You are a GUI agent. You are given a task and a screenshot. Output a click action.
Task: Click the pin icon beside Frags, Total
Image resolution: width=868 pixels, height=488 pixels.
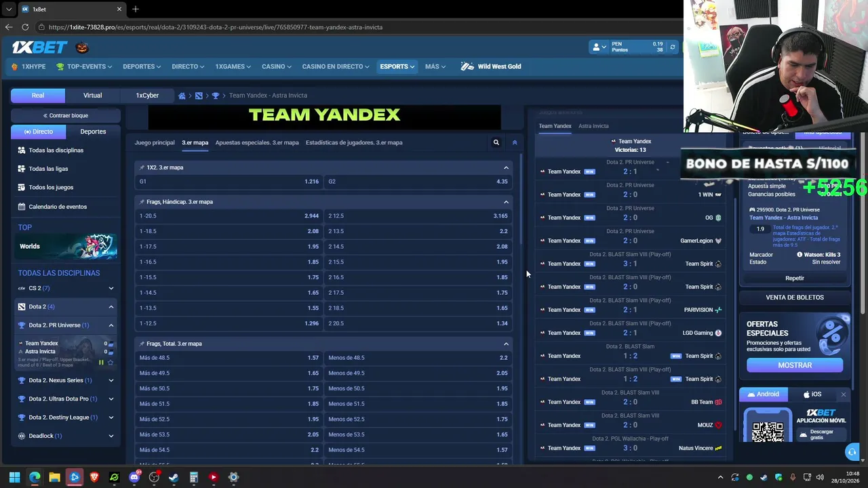[x=142, y=344]
